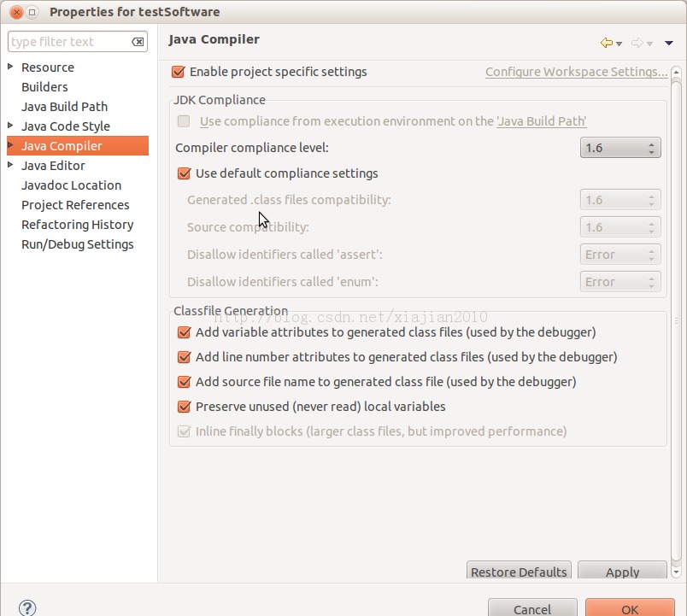The width and height of the screenshot is (687, 616).
Task: Toggle Preserve unused local variables checkbox
Action: tap(184, 407)
